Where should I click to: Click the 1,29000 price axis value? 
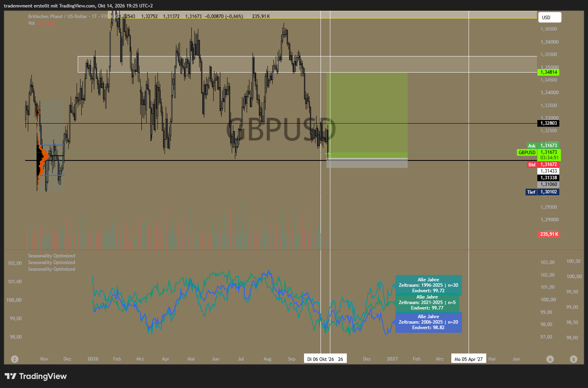[x=550, y=220]
